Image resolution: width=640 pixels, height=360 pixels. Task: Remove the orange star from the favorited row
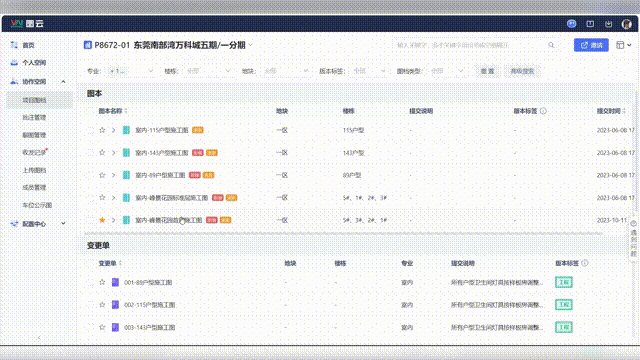[102, 220]
